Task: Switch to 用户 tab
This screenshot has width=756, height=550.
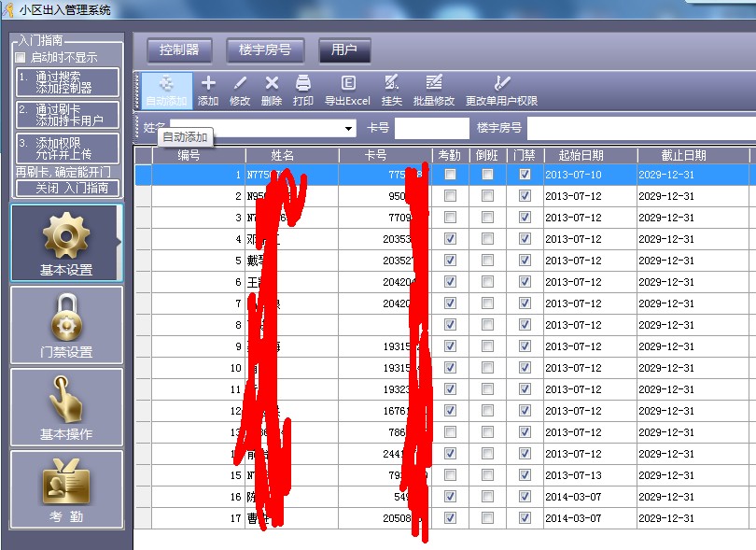Action: [344, 49]
